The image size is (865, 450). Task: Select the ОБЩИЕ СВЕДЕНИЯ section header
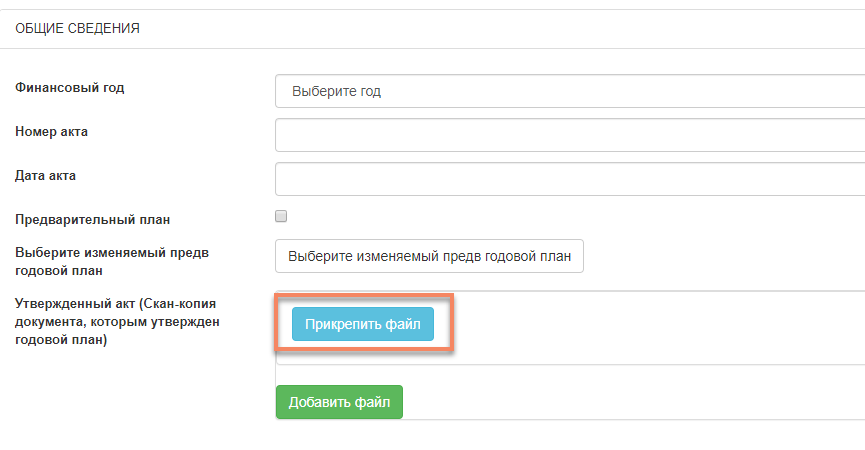[x=77, y=28]
